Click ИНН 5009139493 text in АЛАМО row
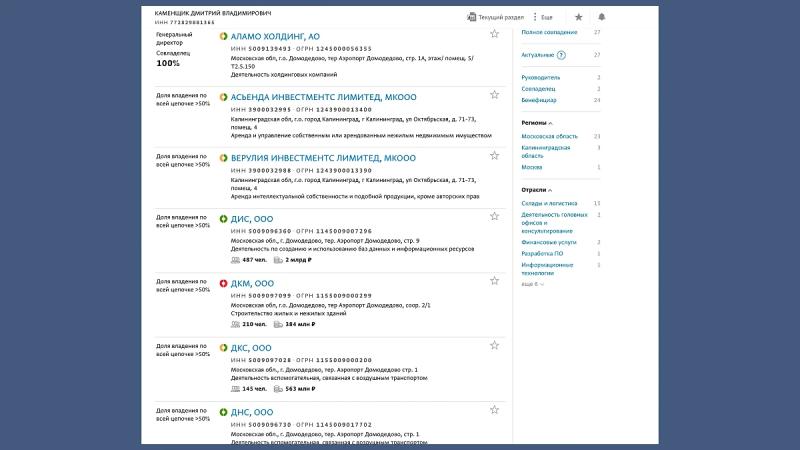Viewport: 800px width, 450px height. pos(261,49)
